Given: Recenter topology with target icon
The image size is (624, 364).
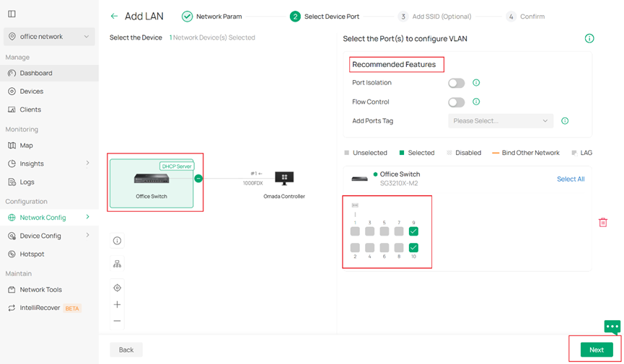Looking at the screenshot, I should coord(117,288).
